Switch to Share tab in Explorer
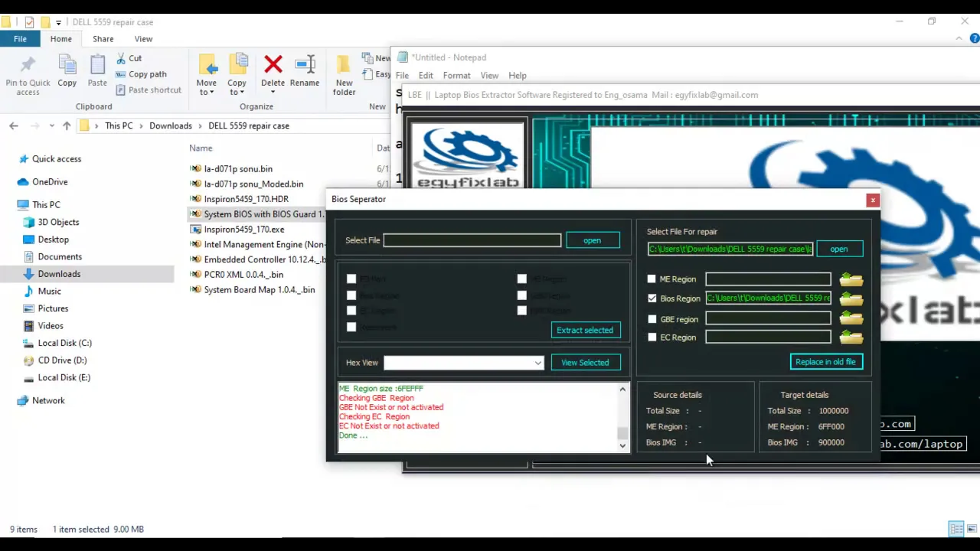 click(103, 39)
